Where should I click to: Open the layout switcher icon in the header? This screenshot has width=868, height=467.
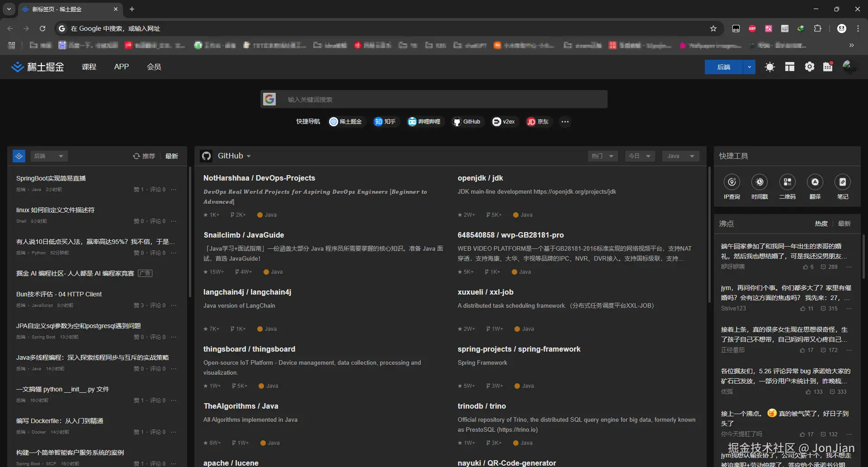click(789, 67)
